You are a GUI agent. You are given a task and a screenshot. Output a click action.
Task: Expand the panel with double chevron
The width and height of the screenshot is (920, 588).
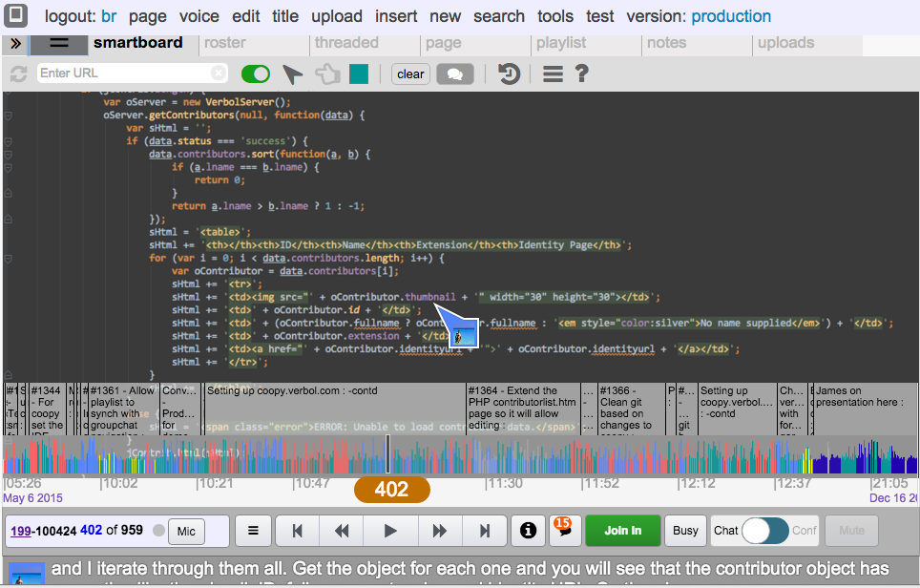(16, 44)
